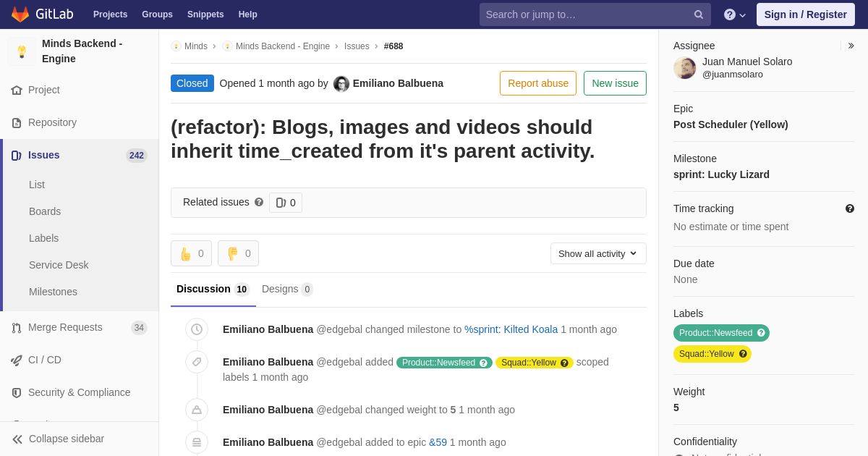Screen dimensions: 868x456
Task: Click the Time tracking help icon
Action: (x=849, y=208)
